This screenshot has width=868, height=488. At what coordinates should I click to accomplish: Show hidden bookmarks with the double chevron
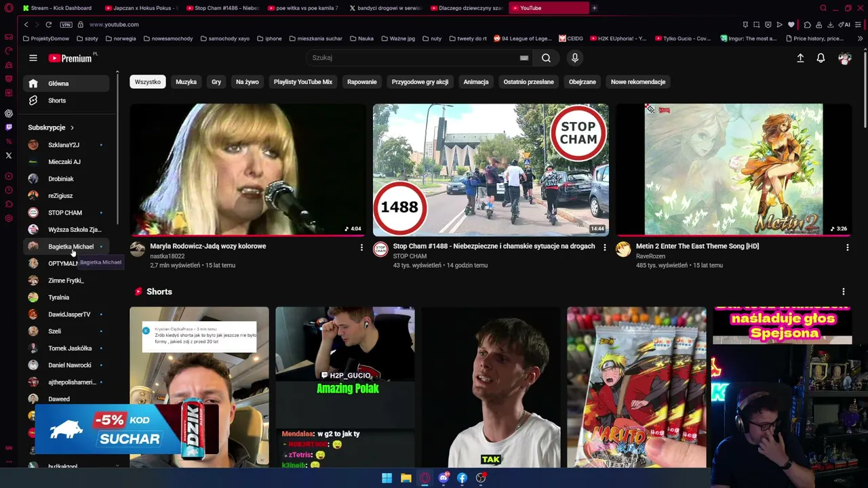(861, 39)
